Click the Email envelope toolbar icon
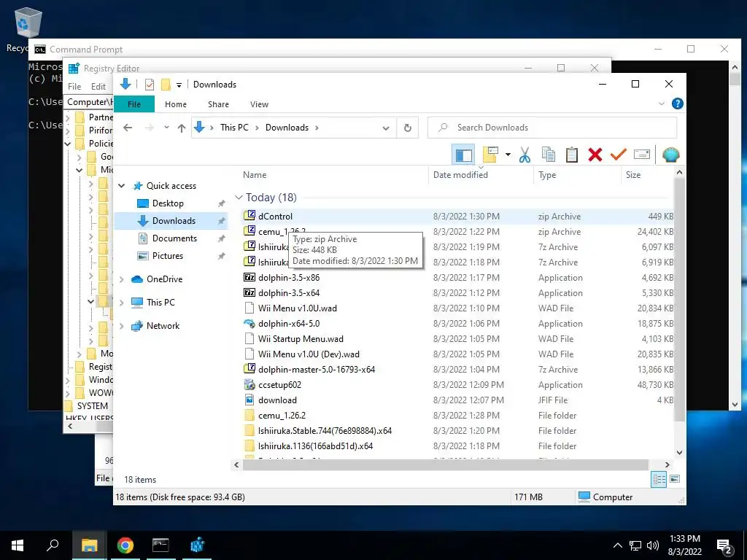The image size is (747, 560). (x=642, y=155)
